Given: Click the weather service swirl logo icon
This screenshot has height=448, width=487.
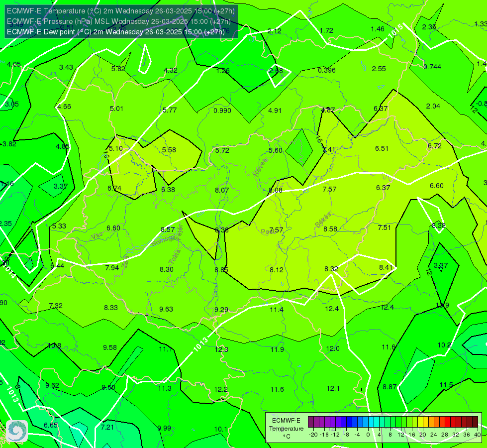Looking at the screenshot, I should pyautogui.click(x=17, y=431).
